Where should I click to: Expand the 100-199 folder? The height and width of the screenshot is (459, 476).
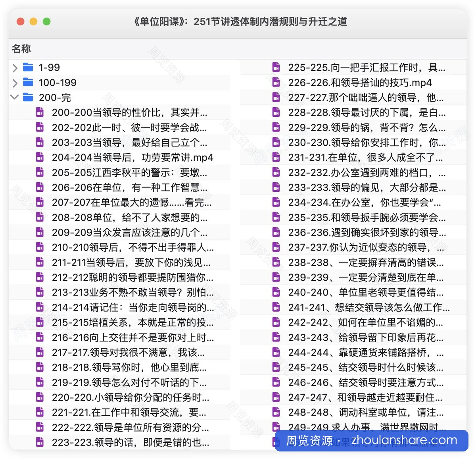click(15, 83)
